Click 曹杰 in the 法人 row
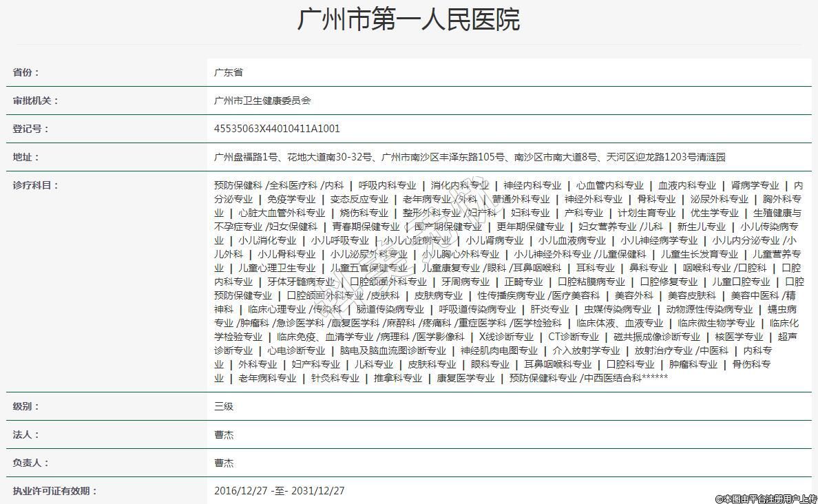 224,434
